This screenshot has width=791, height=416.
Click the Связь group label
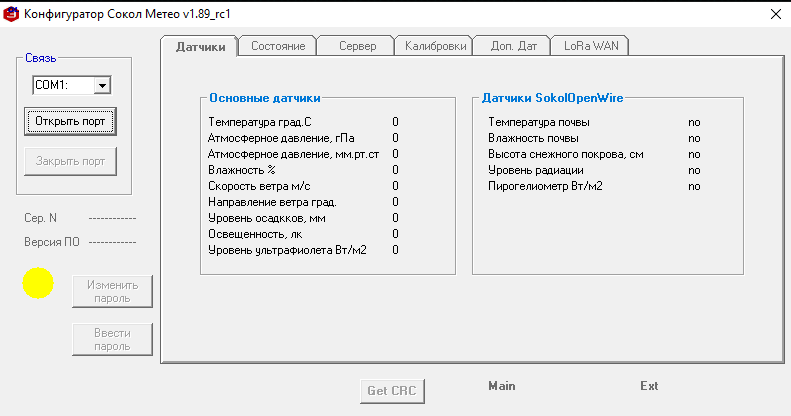(40, 58)
